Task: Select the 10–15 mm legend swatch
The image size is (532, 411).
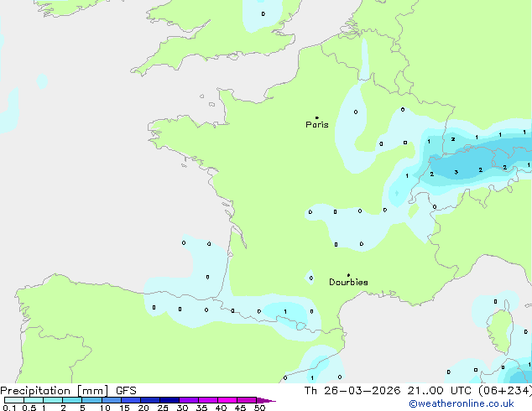Action: pos(112,400)
